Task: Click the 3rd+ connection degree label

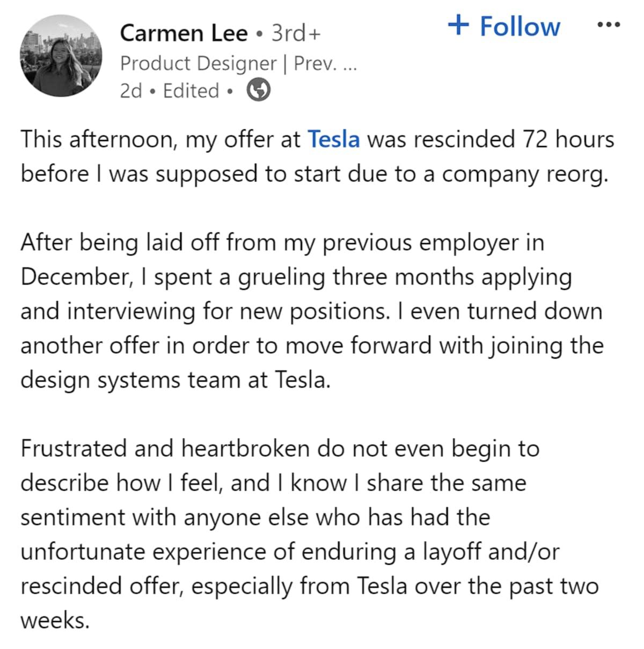Action: (296, 33)
